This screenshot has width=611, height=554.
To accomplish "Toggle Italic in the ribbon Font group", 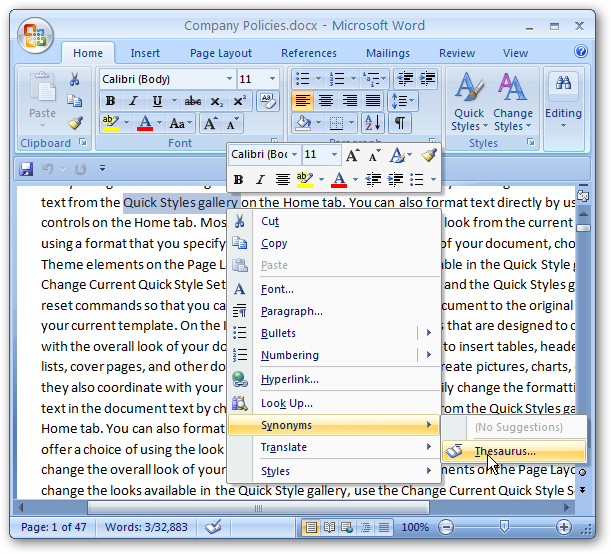I will [x=134, y=101].
